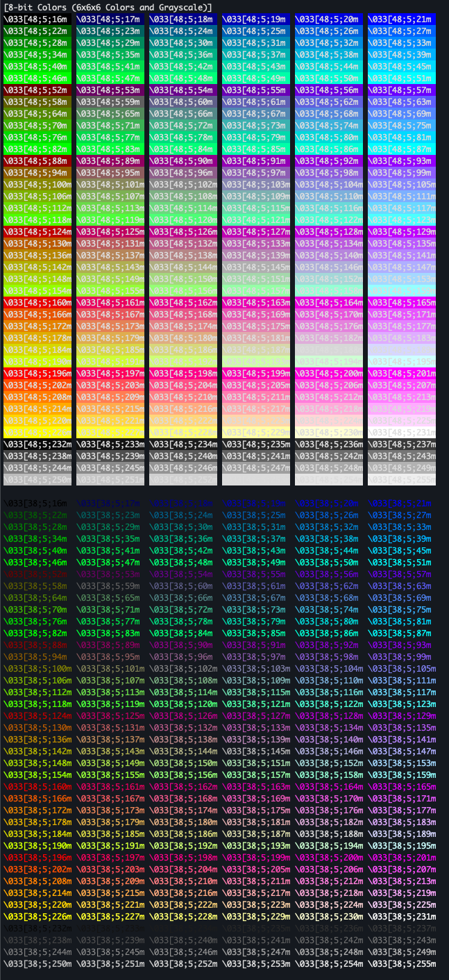
Task: Click the foreground text \033[38;5;48m
Action: (x=181, y=563)
